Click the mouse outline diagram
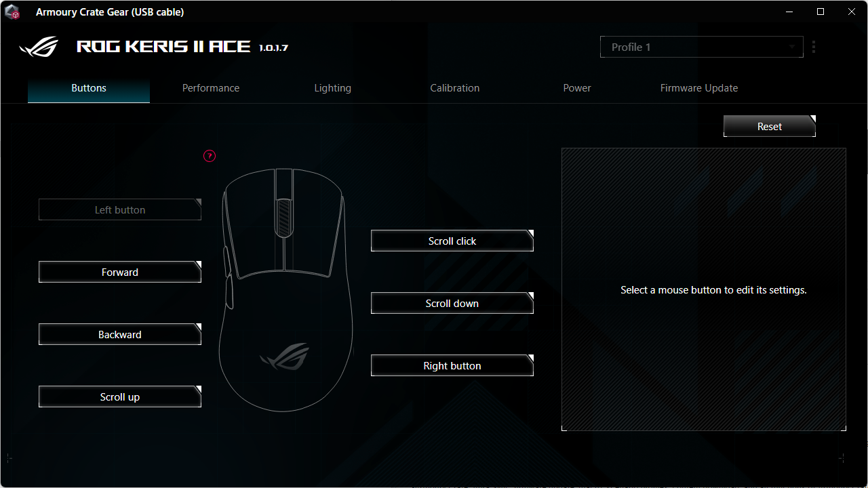 tap(285, 289)
